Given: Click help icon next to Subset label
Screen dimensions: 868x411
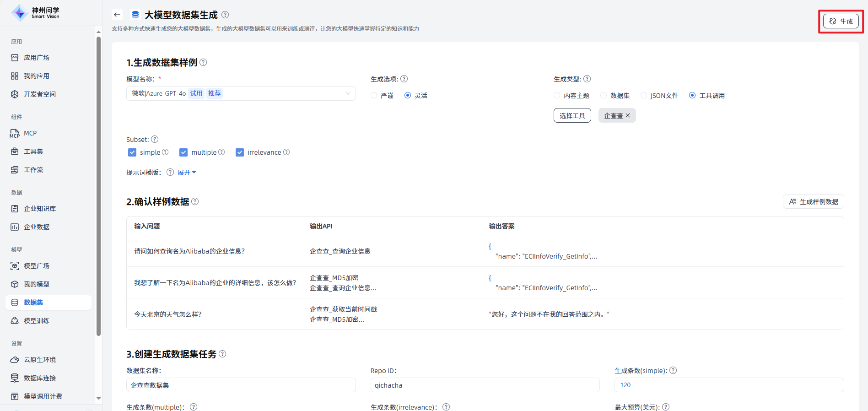Looking at the screenshot, I should coord(155,139).
